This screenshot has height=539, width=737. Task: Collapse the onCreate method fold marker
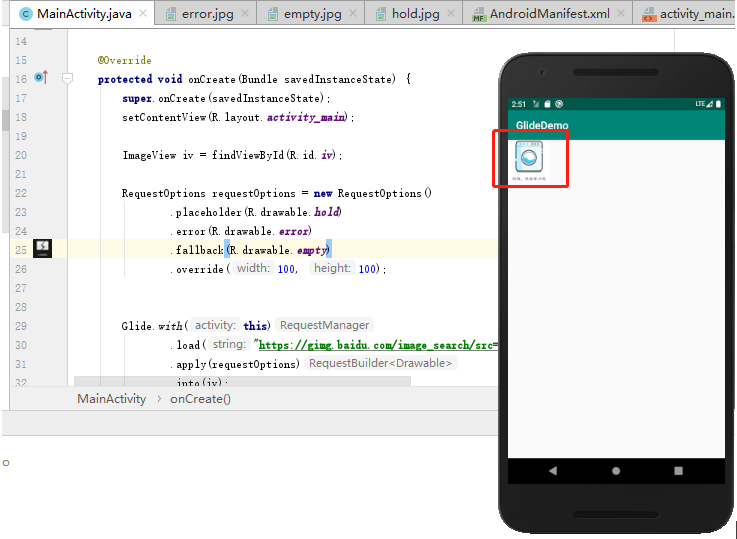pos(68,78)
